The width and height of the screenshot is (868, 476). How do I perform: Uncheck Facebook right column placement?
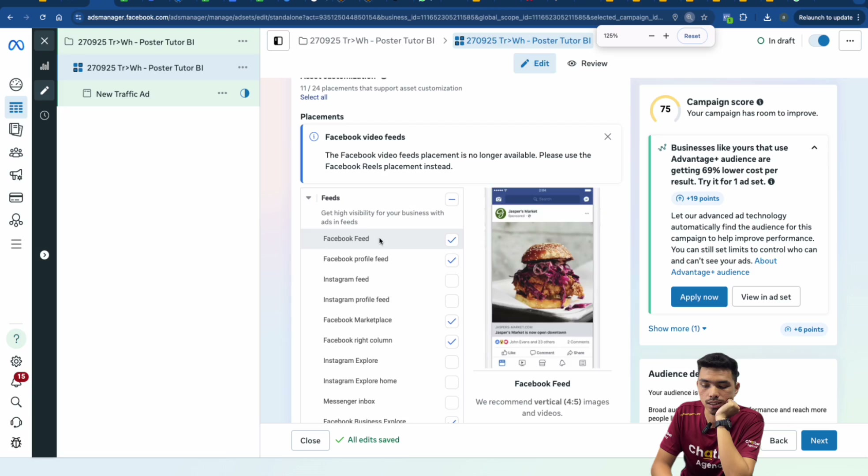tap(452, 342)
